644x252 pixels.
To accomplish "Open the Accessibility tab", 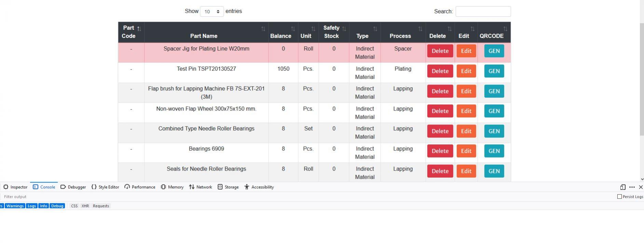I will [259, 187].
